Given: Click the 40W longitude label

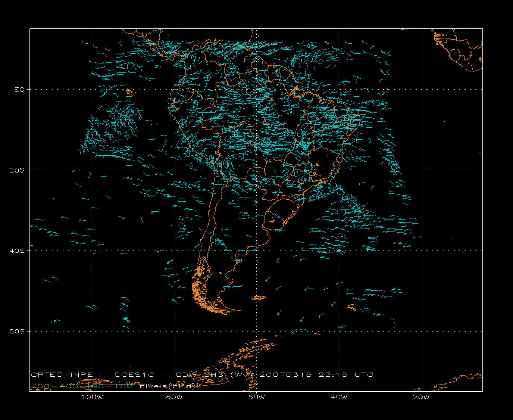Looking at the screenshot, I should [x=339, y=397].
